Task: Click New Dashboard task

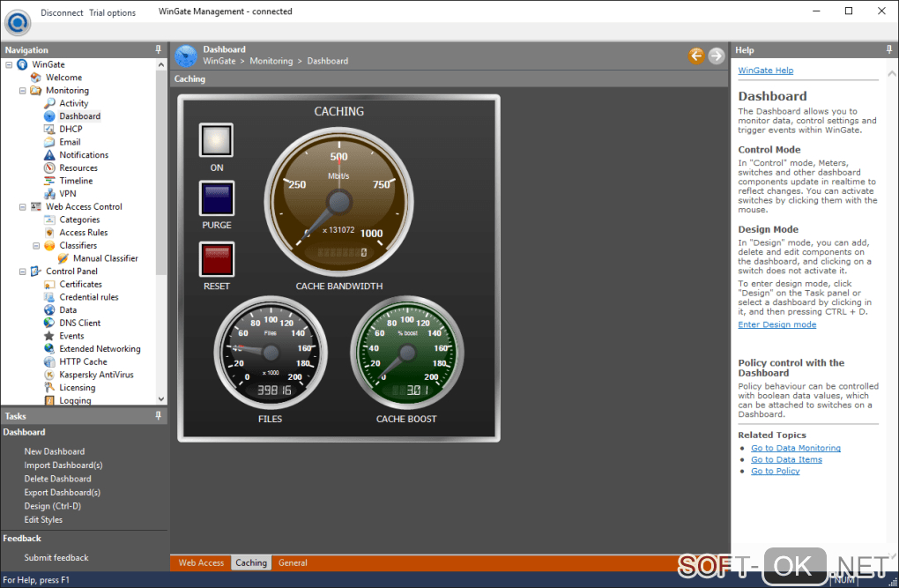Action: 55,451
